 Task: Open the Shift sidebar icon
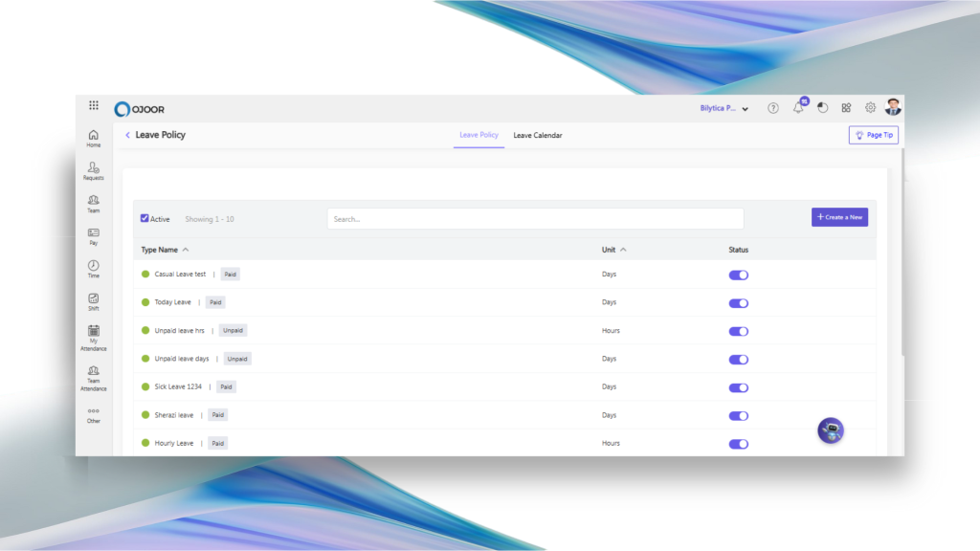(93, 298)
